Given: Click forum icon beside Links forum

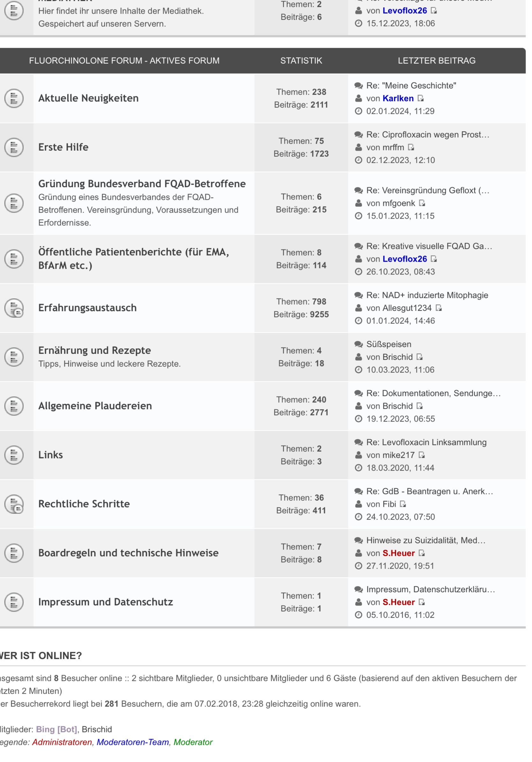Looking at the screenshot, I should coord(14,455).
